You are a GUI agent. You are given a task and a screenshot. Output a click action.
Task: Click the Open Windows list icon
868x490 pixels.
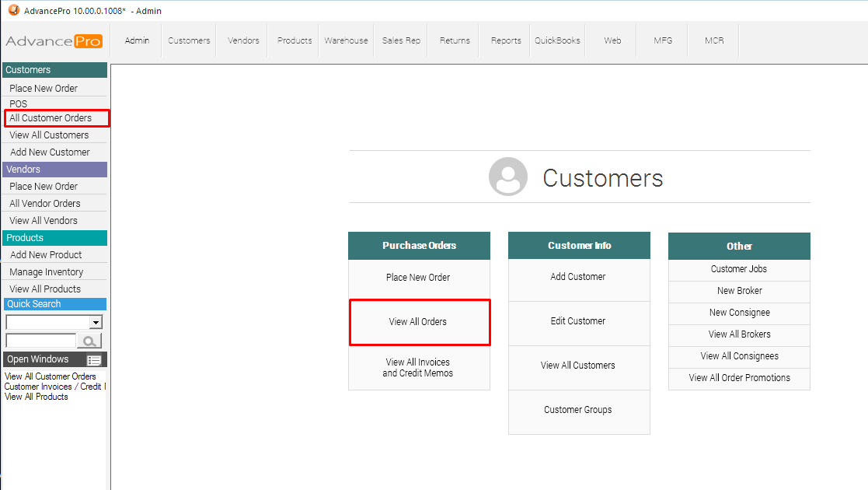click(94, 360)
